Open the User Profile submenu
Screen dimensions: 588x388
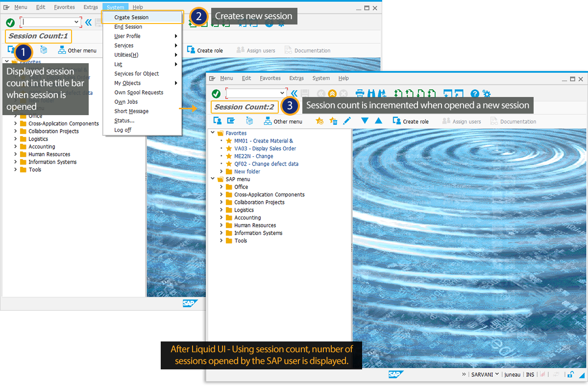click(x=142, y=36)
